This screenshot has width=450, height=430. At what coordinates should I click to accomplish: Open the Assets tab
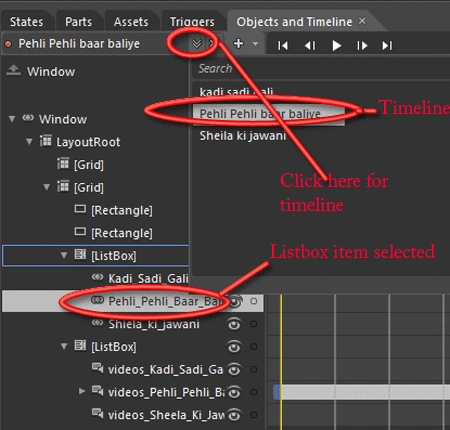point(131,22)
